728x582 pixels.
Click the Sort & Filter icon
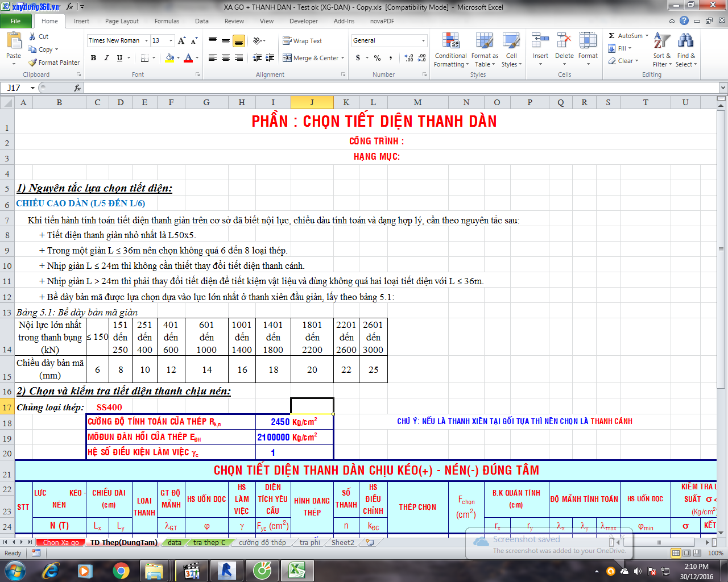661,41
